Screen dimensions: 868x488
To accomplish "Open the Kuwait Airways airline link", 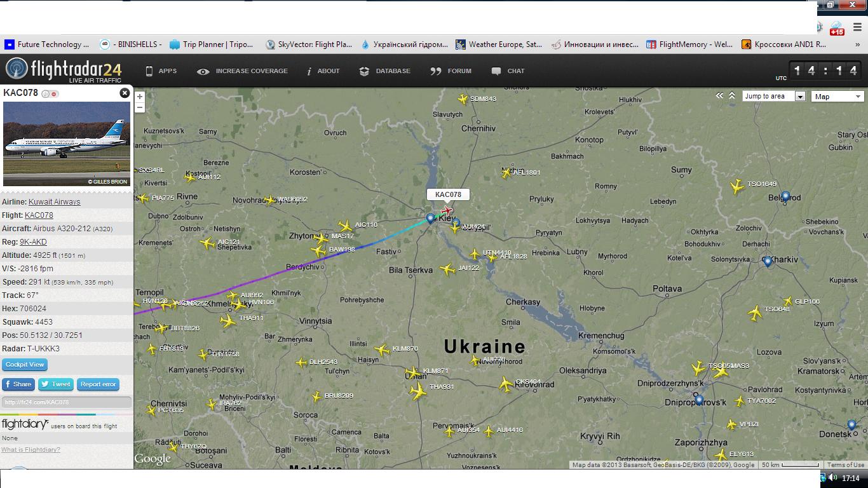I will (x=54, y=202).
